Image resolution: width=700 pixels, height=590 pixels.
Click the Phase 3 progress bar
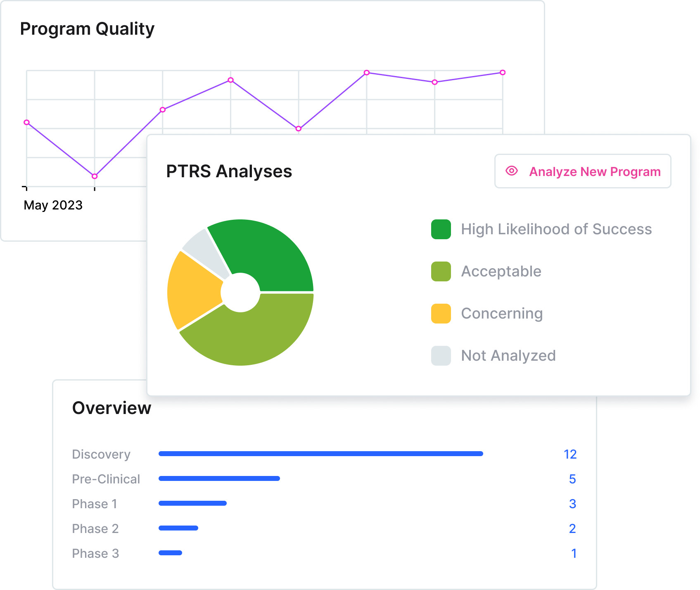(x=170, y=553)
